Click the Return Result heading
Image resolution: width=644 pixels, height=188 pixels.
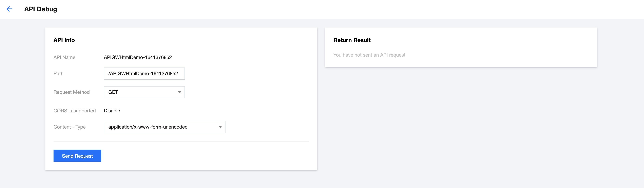coord(352,40)
